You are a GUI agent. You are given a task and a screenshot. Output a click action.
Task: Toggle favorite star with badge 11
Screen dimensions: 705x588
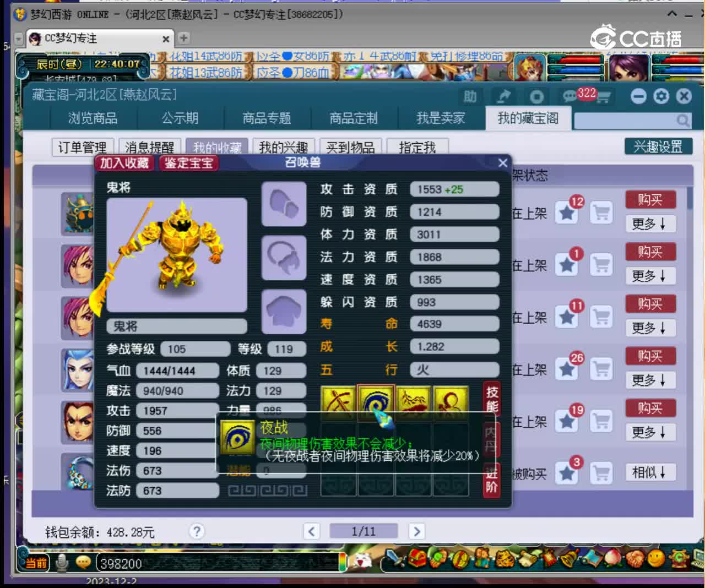click(x=567, y=317)
